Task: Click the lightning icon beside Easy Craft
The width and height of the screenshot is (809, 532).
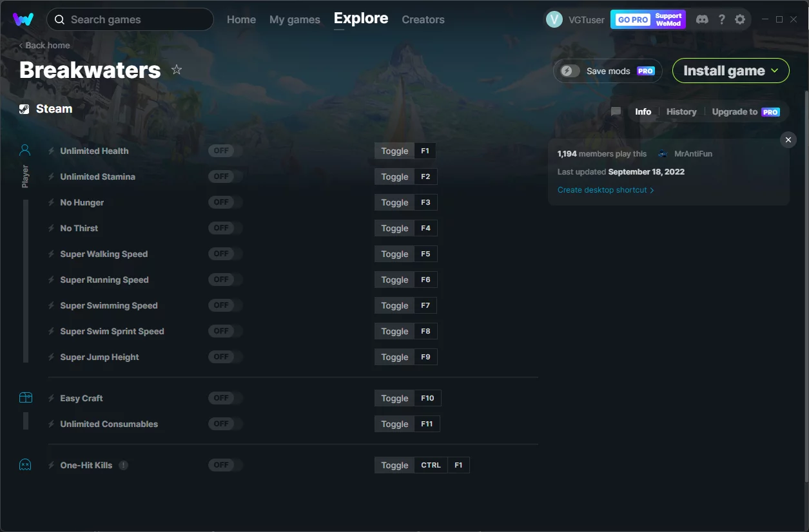Action: [52, 398]
